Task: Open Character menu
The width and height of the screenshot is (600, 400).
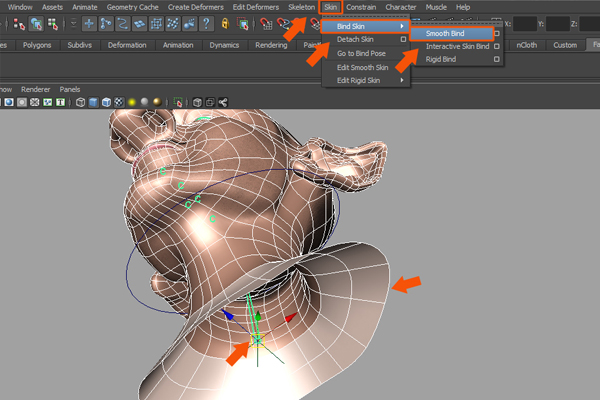Action: pyautogui.click(x=401, y=7)
